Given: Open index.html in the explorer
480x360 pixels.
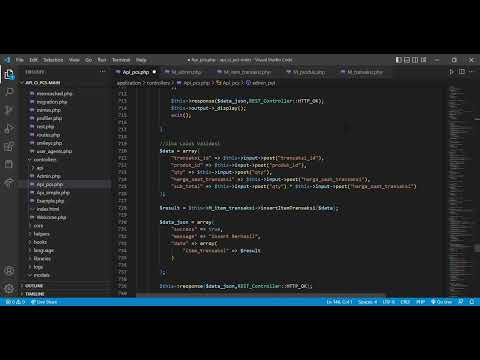Looking at the screenshot, I should (48, 209).
